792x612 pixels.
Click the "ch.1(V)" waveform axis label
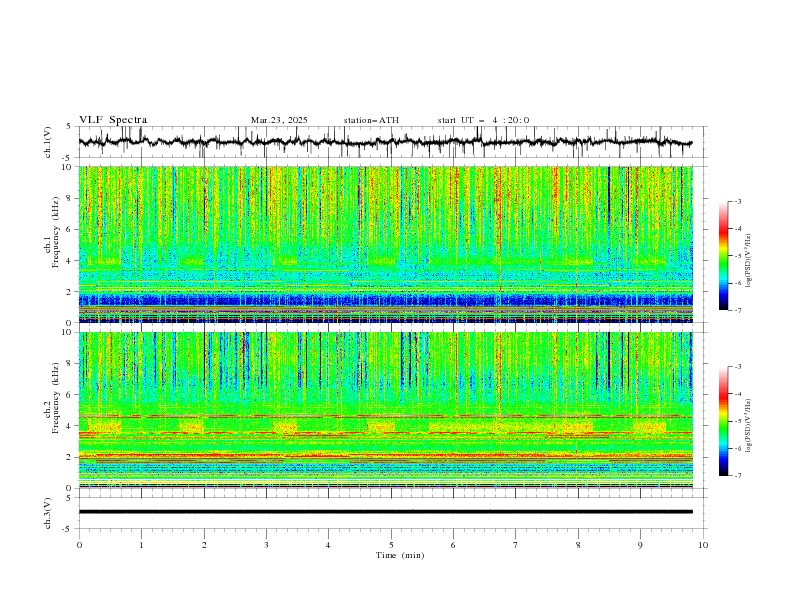click(x=48, y=142)
